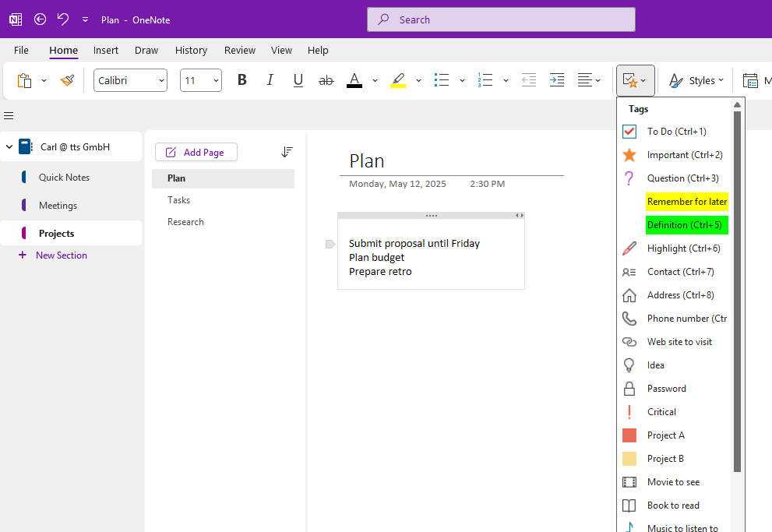Viewport: 772px width, 532px height.
Task: Apply the Idea lightbulb tag
Action: pyautogui.click(x=674, y=365)
